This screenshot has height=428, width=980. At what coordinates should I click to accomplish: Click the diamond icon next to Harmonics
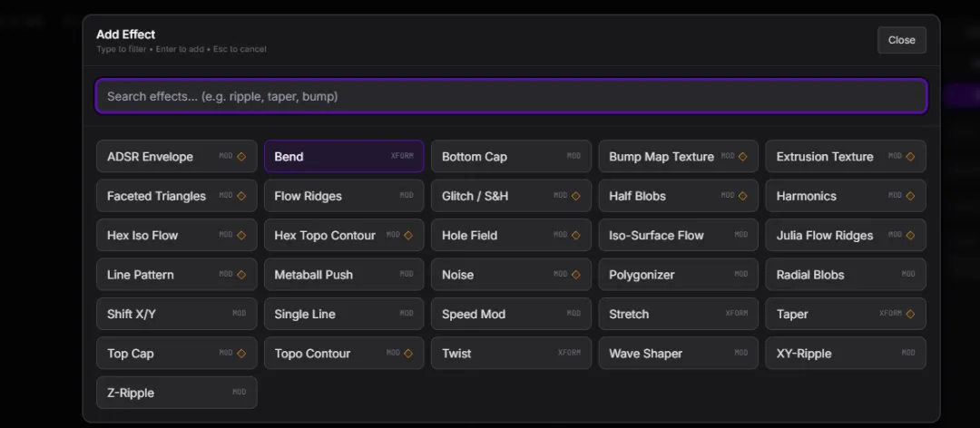[x=910, y=196]
